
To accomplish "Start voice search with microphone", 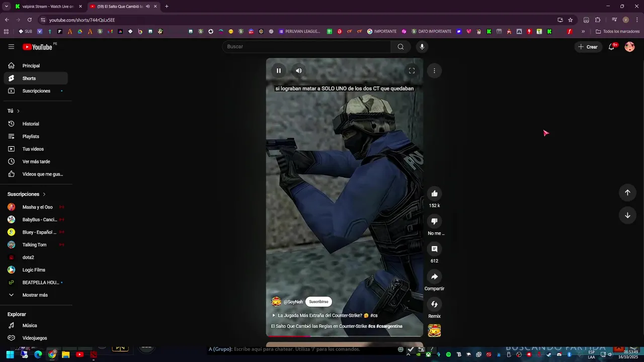I will point(422,47).
